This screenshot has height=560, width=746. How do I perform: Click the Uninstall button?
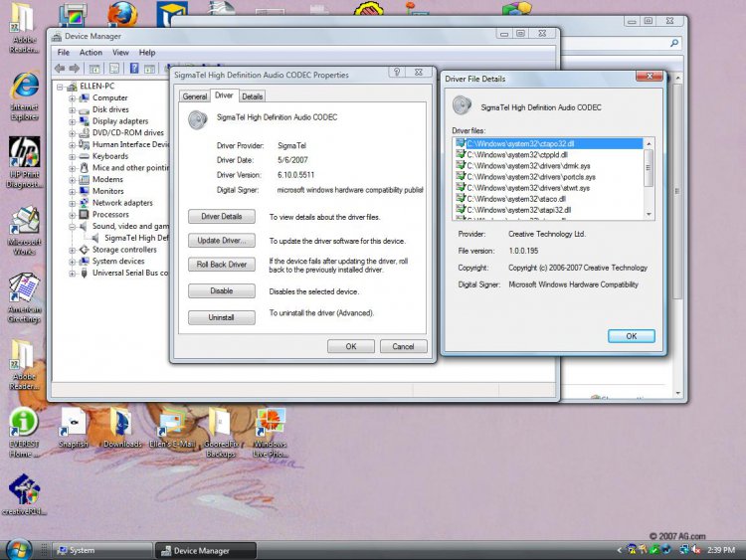tap(221, 317)
